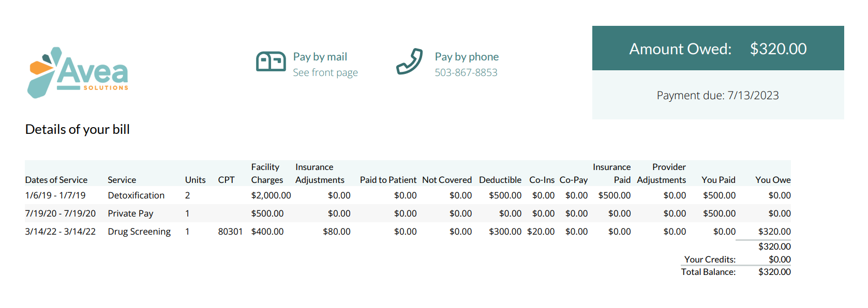This screenshot has width=868, height=308.
Task: Click the Total Balance label
Action: (708, 272)
